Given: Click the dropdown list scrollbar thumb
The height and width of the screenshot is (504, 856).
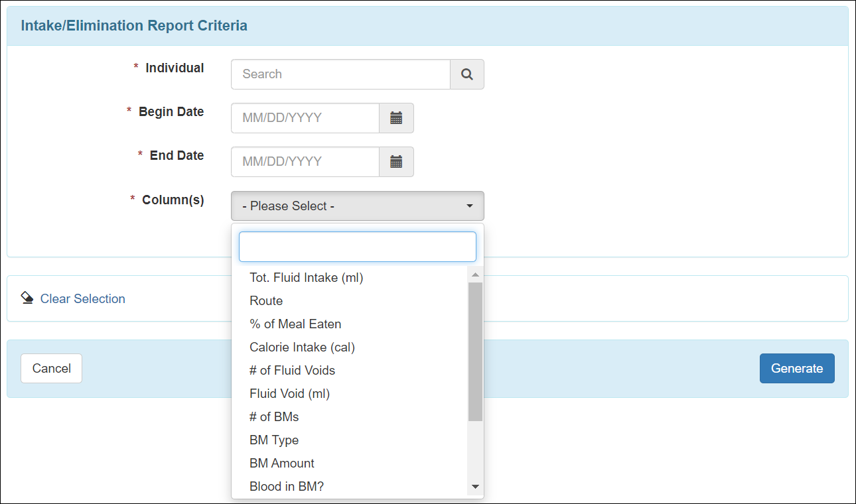Looking at the screenshot, I should [475, 351].
